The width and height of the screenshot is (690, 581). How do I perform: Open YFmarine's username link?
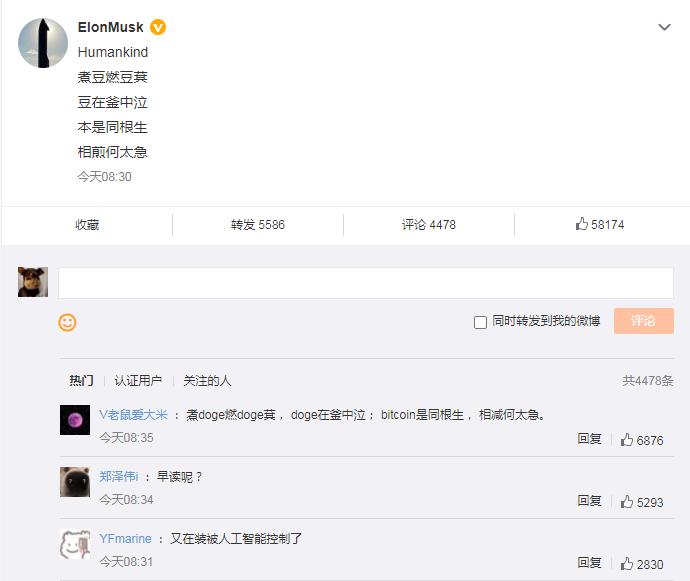(125, 538)
